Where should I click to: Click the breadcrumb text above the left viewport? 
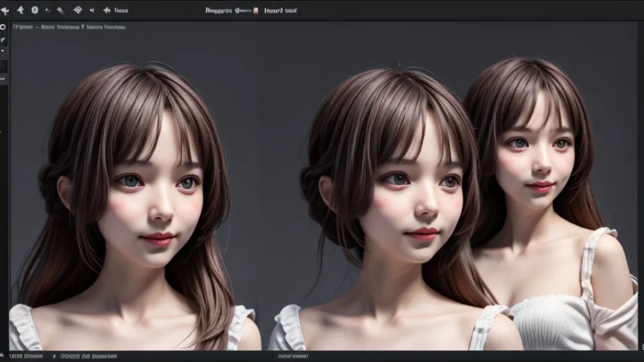(x=69, y=27)
